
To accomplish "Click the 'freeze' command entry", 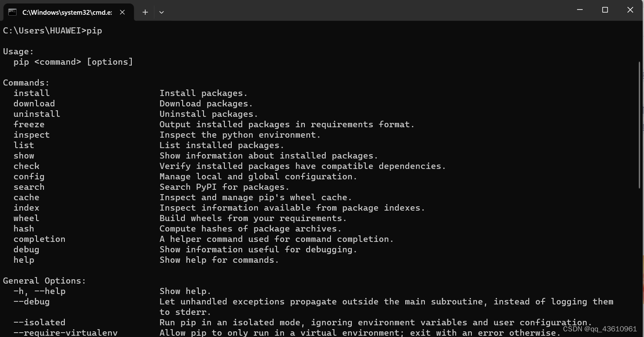I will tap(29, 124).
